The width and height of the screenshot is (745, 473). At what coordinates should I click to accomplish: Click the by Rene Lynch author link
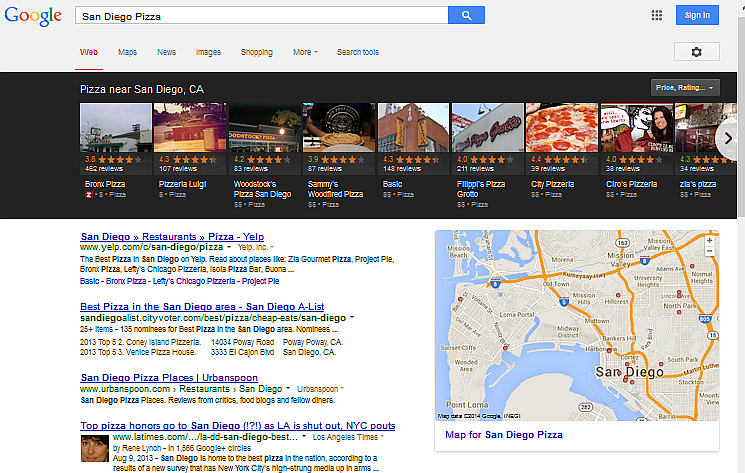137,448
